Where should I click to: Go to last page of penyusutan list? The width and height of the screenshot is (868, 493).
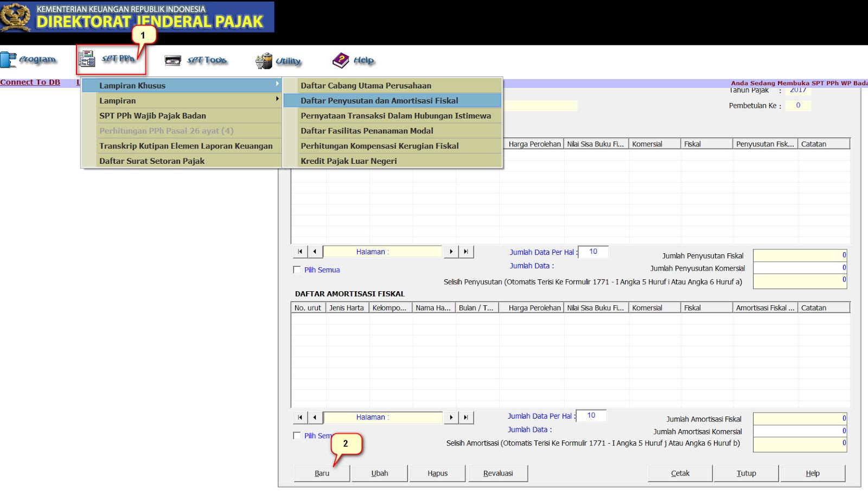click(466, 252)
